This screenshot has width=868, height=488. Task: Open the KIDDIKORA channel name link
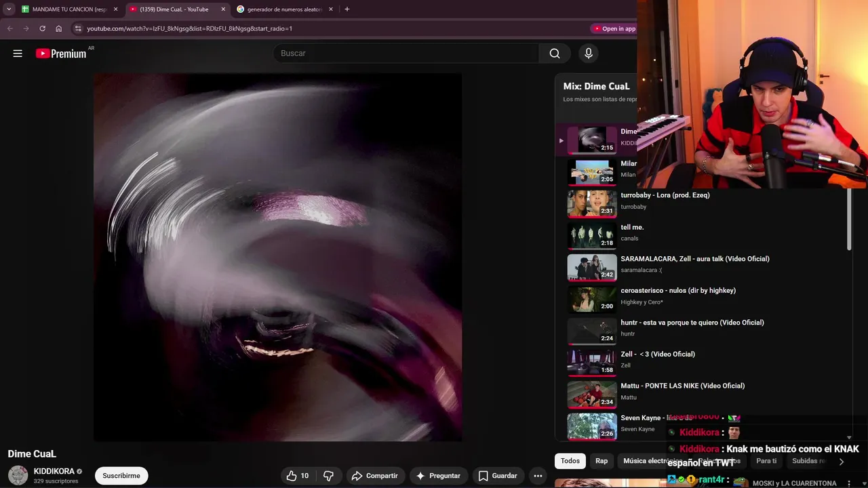[54, 471]
